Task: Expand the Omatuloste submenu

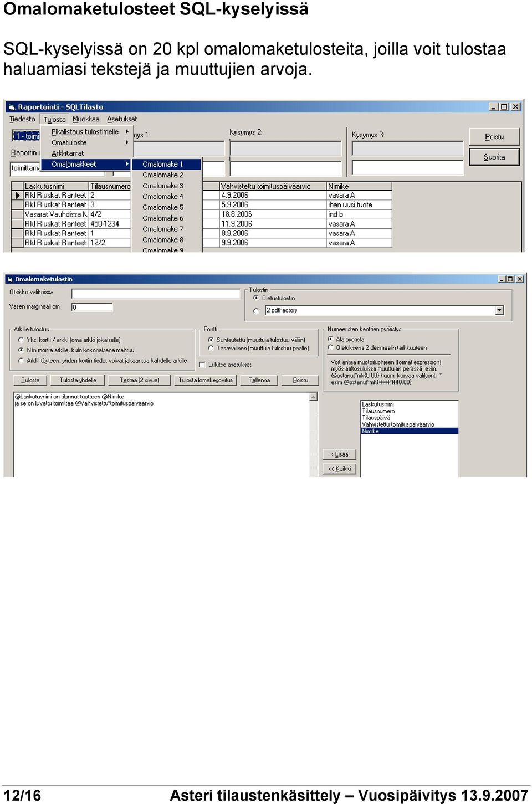Action: click(87, 142)
